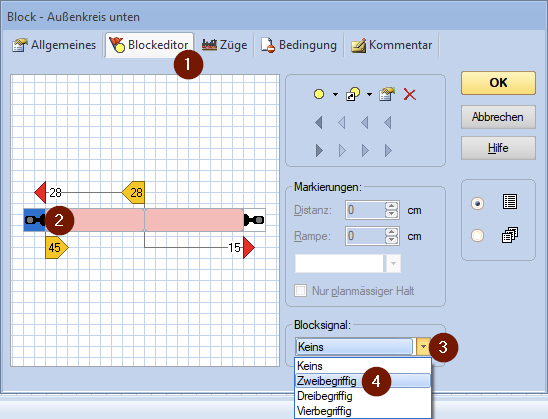Click the Distanz spinner arrows
Screen dimensions: 548x419
pos(392,210)
